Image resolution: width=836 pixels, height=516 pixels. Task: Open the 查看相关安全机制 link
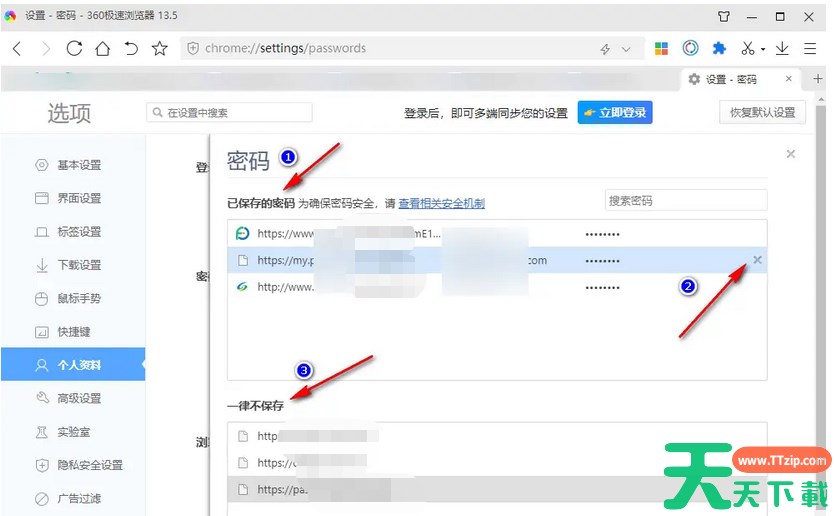coord(441,203)
